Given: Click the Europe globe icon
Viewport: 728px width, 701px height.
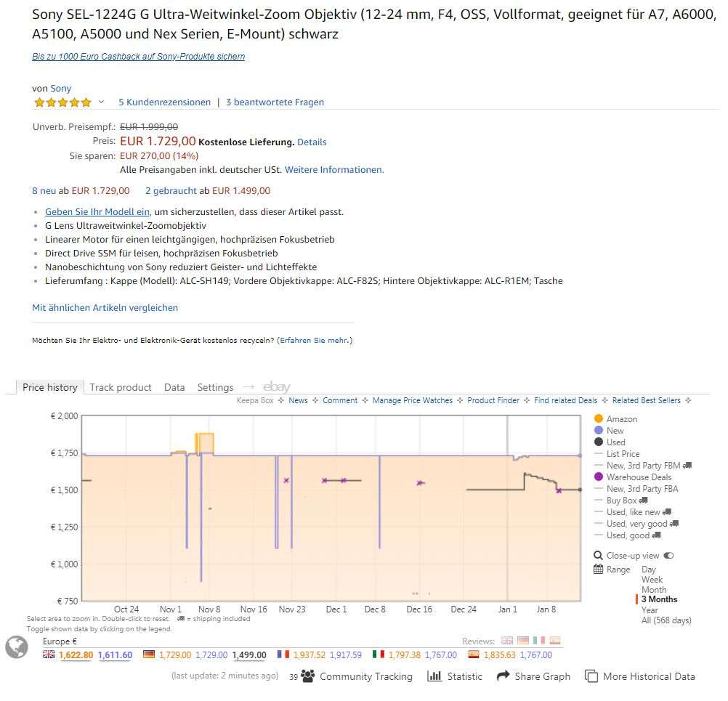Looking at the screenshot, I should tap(17, 647).
